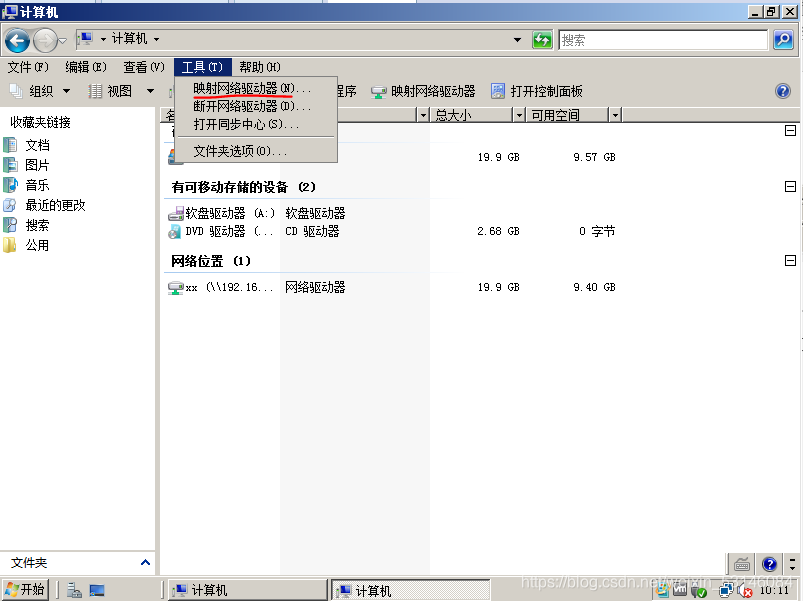Select the 软盘驱动器 (A:) item

(222, 213)
